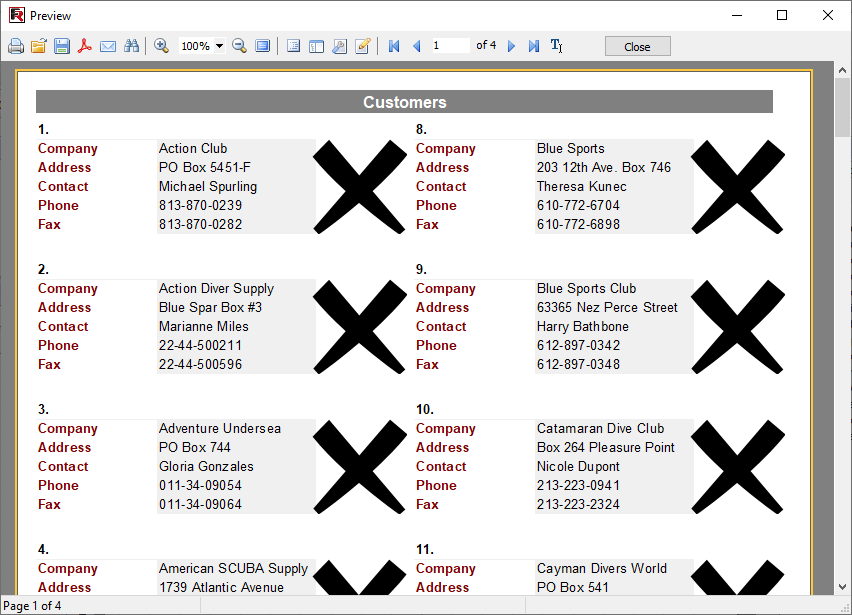Viewport: 852px width, 615px height.
Task: Go to the previous page
Action: tap(417, 46)
